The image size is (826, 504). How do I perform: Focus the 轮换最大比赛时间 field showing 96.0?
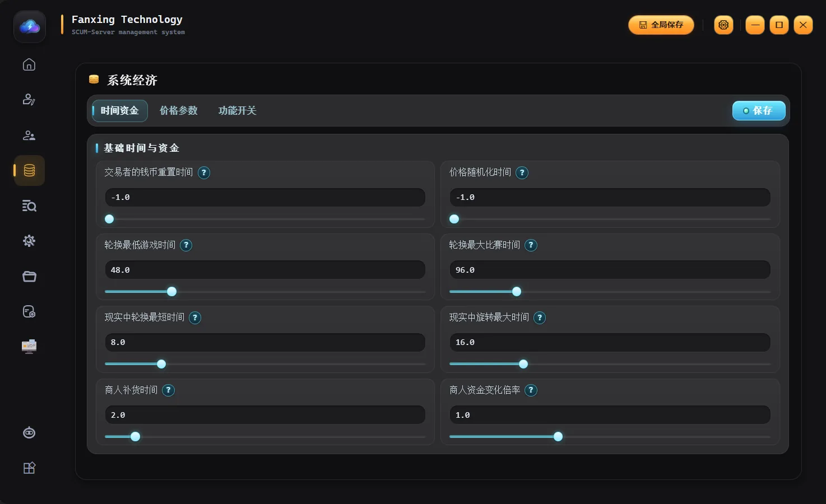click(x=610, y=270)
